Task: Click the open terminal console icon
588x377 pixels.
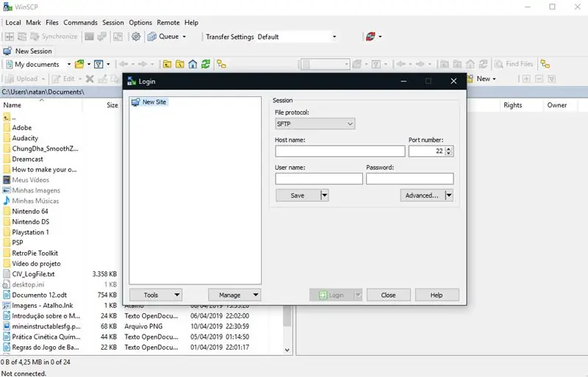Action: point(89,37)
